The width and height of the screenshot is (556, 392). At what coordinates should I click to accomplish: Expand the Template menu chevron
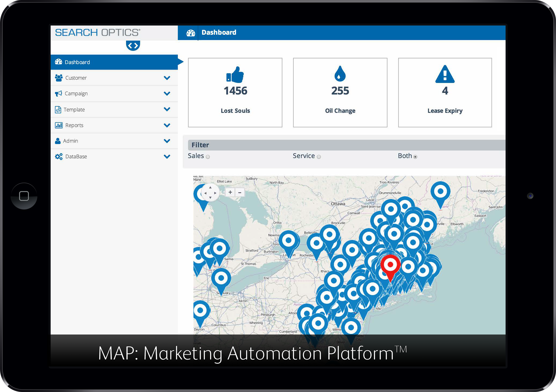(x=167, y=109)
